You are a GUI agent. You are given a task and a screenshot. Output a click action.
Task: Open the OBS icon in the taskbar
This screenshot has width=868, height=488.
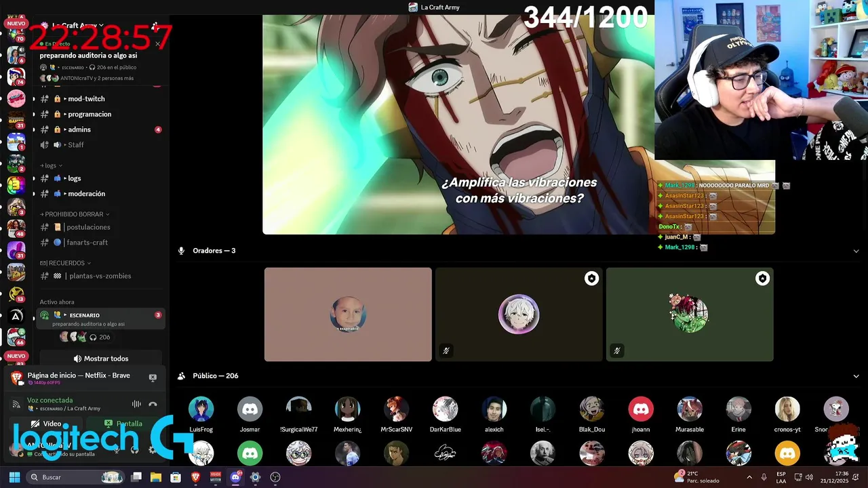pyautogui.click(x=275, y=477)
